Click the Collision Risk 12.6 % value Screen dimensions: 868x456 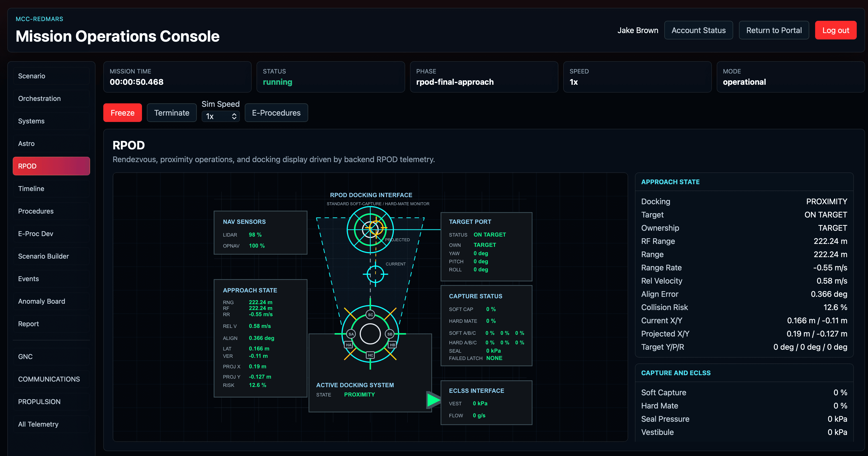pyautogui.click(x=835, y=307)
